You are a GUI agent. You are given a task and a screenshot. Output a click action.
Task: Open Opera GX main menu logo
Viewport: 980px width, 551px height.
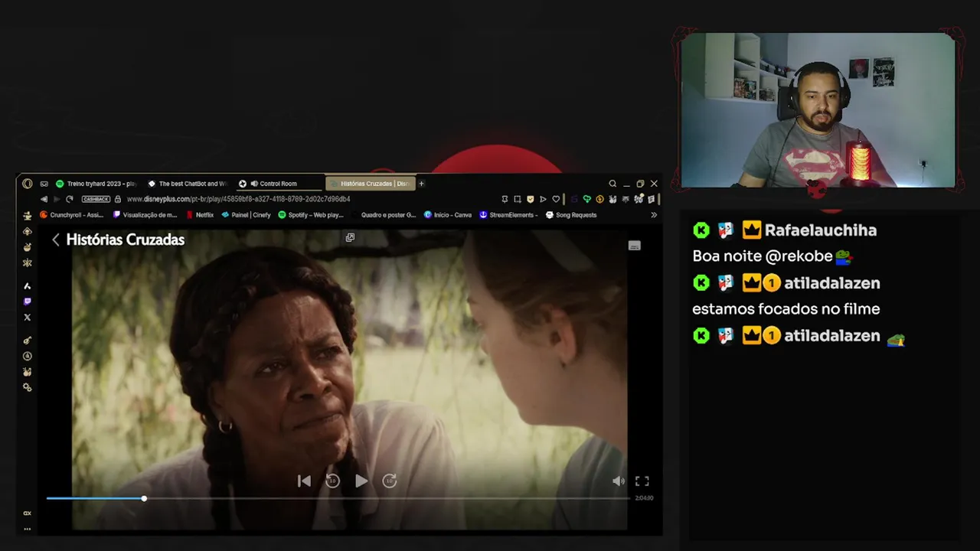click(28, 184)
